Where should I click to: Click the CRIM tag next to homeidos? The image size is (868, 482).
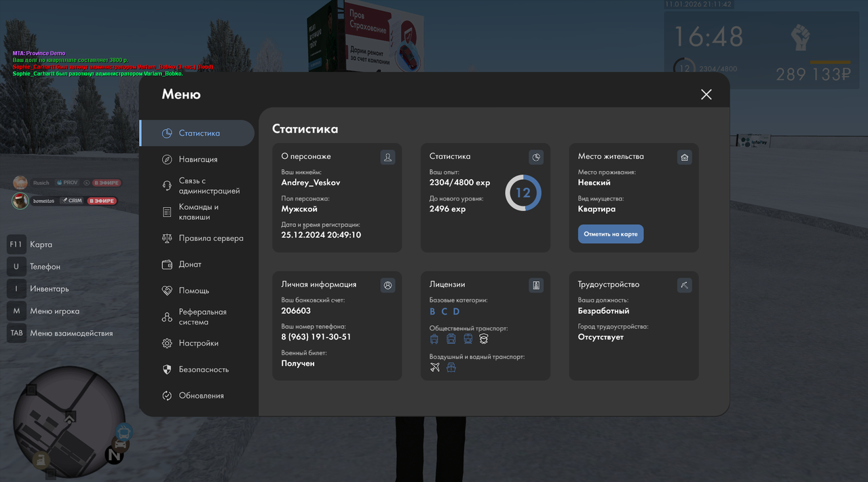point(71,201)
